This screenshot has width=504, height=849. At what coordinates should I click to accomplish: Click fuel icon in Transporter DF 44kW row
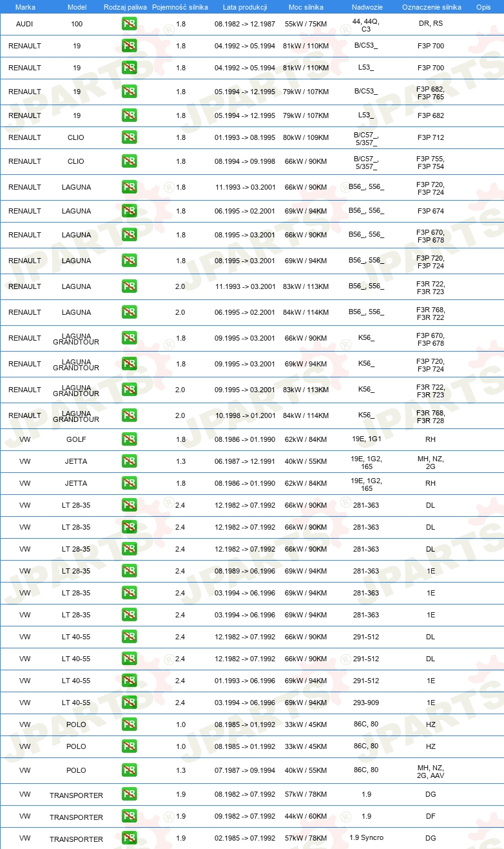129,816
